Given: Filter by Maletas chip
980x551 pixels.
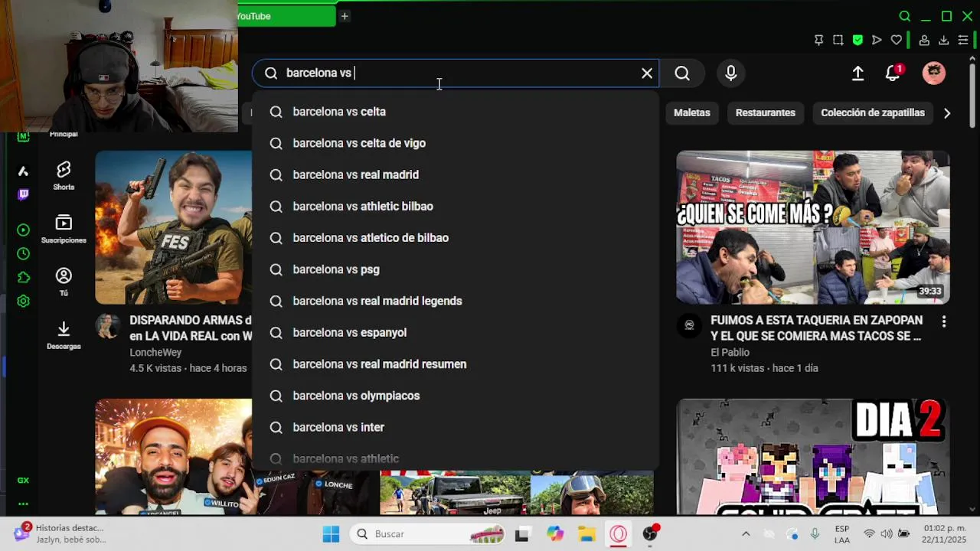Looking at the screenshot, I should coord(692,112).
